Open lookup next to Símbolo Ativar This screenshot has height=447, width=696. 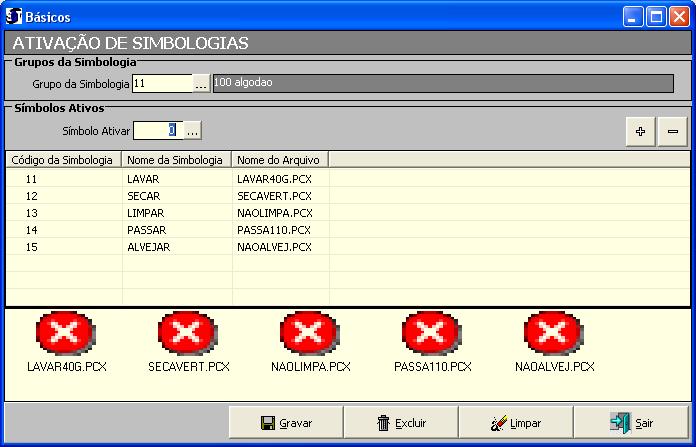(192, 130)
